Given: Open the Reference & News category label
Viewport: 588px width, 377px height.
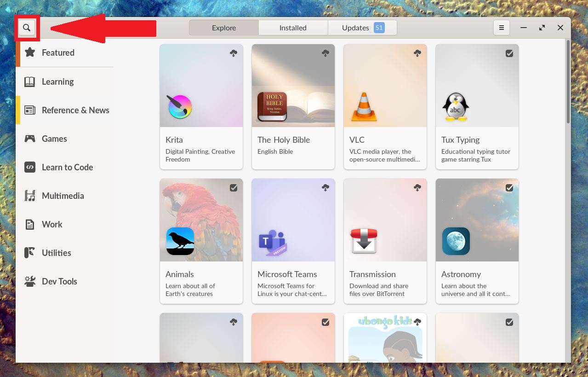Looking at the screenshot, I should pos(75,110).
